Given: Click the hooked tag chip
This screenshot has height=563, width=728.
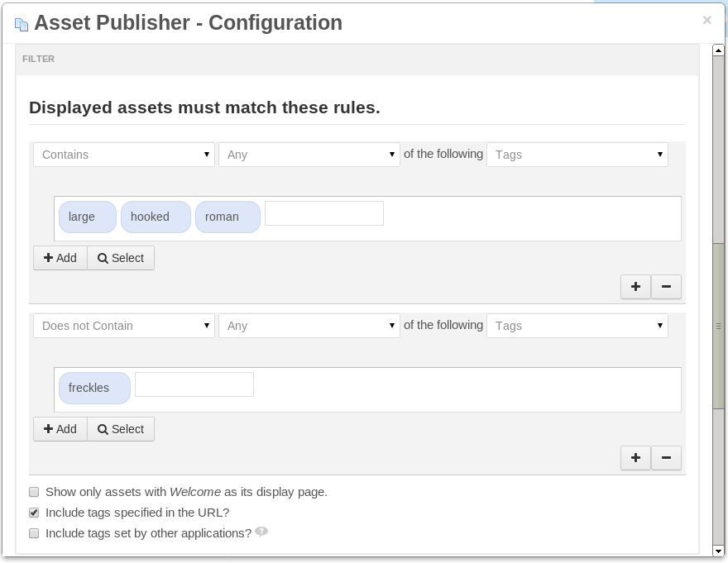Looking at the screenshot, I should (x=156, y=217).
